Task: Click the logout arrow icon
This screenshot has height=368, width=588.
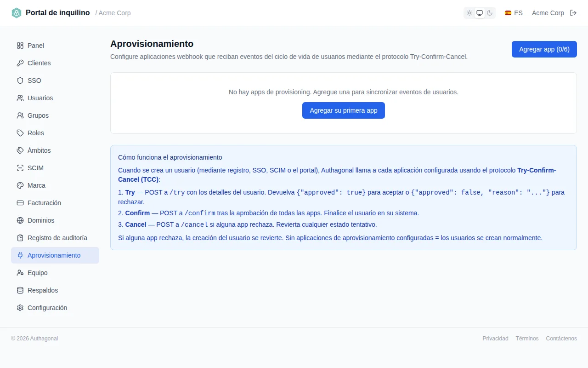Action: click(x=573, y=13)
